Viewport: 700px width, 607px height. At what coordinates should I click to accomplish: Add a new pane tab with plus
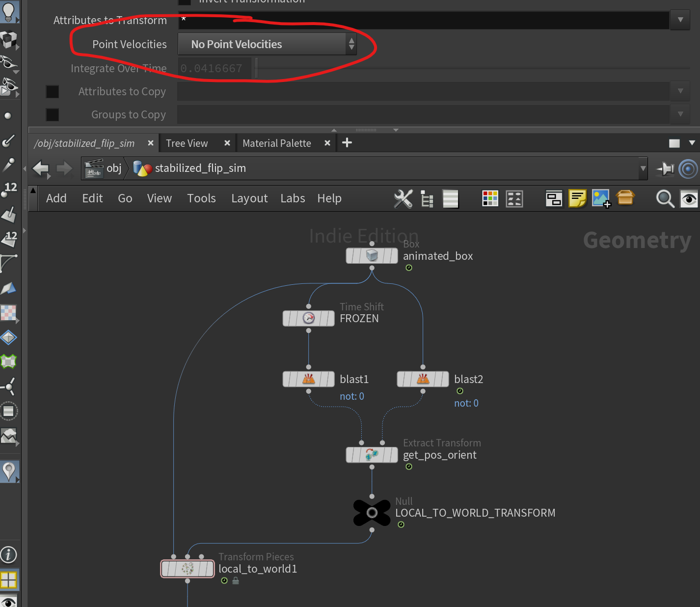click(347, 143)
